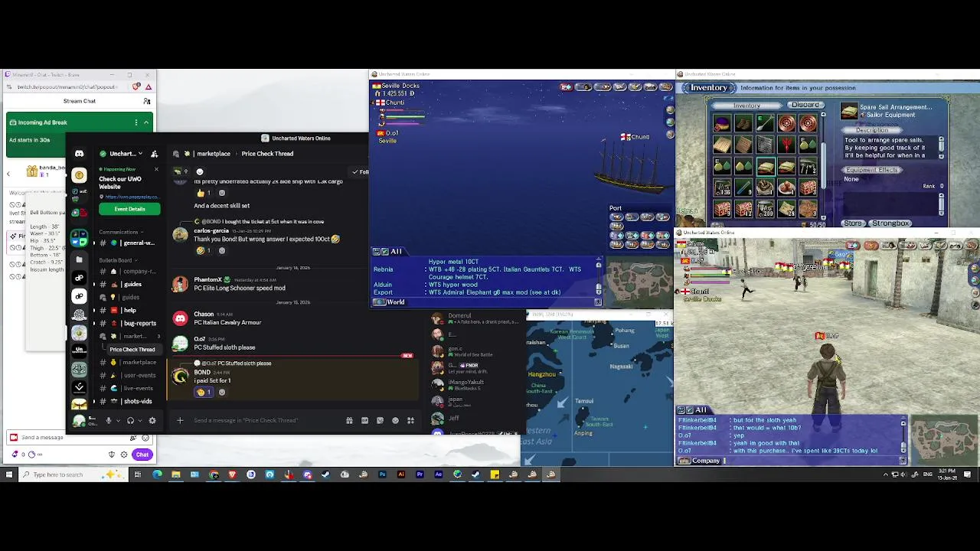Deafen audio with Discord headphones icon
980x551 pixels.
[x=130, y=420]
